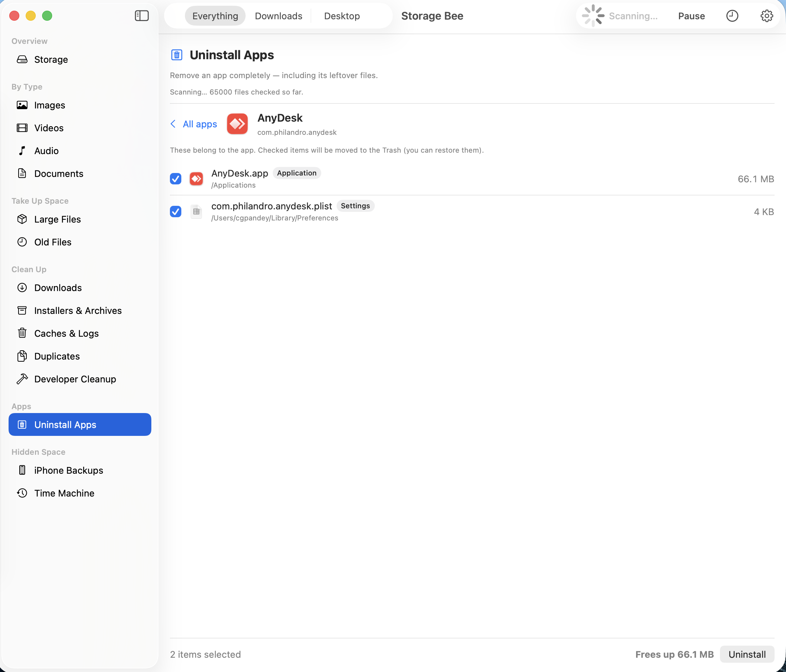The height and width of the screenshot is (672, 786).
Task: Click the Storage Bee window title
Action: 432,16
